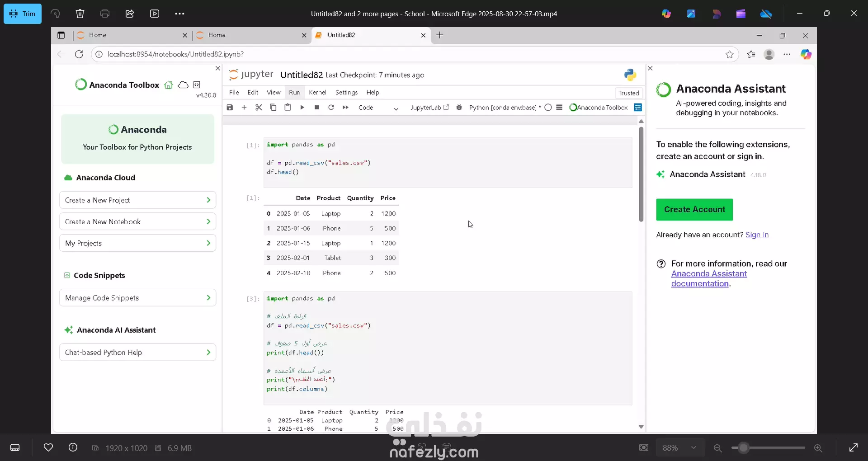Click the zoom out magnifier icon
This screenshot has height=461, width=868.
717,448
